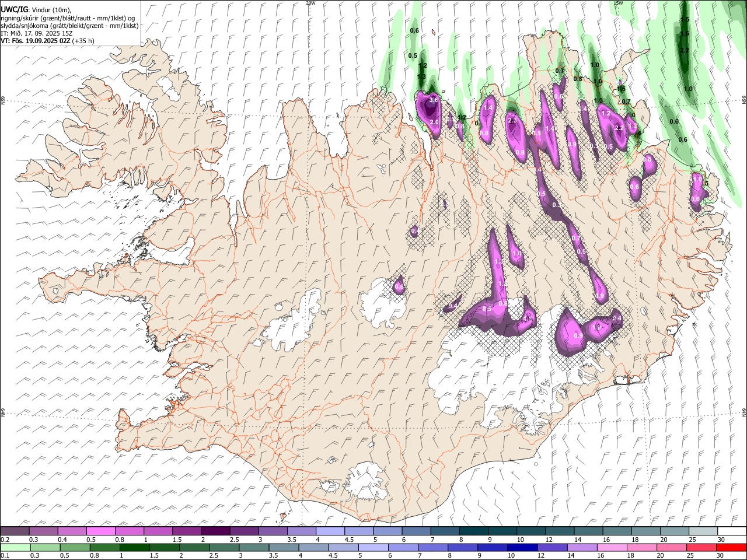Click the '3.6' precipitation value on the map
The image size is (747, 560).
433,100
